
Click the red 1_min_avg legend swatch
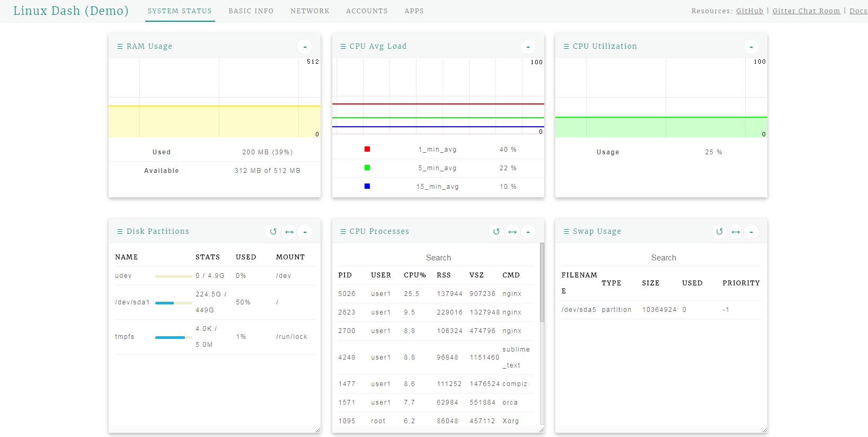(x=367, y=150)
